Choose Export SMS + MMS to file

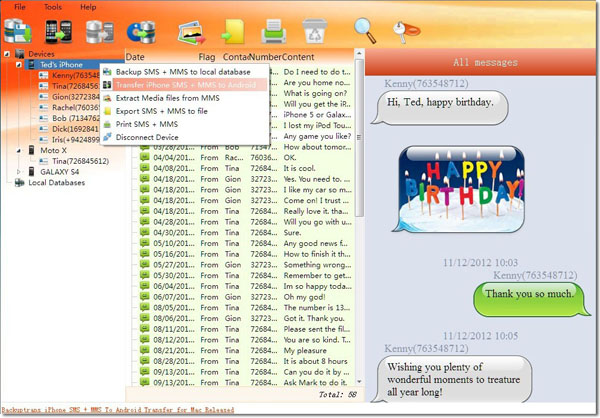click(x=184, y=111)
